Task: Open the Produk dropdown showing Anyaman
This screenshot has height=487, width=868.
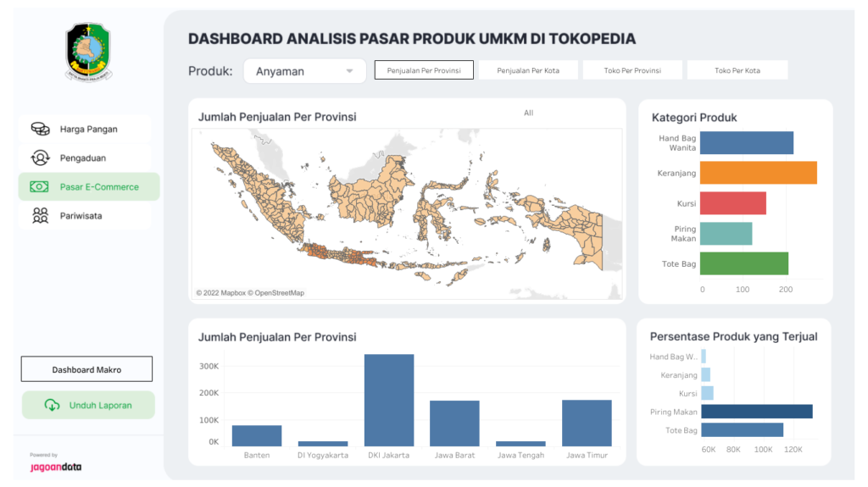Action: pyautogui.click(x=304, y=71)
